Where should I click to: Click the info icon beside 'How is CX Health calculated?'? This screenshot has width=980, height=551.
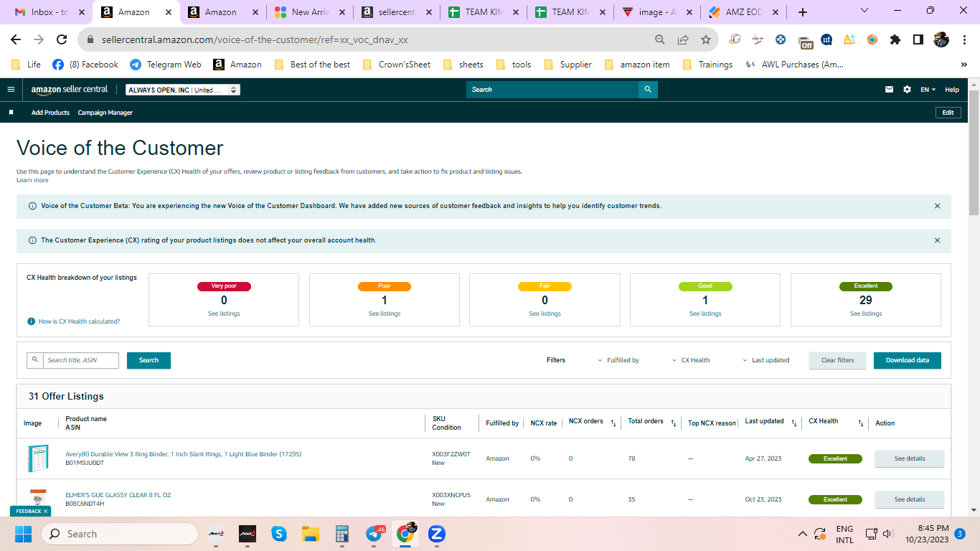[31, 321]
